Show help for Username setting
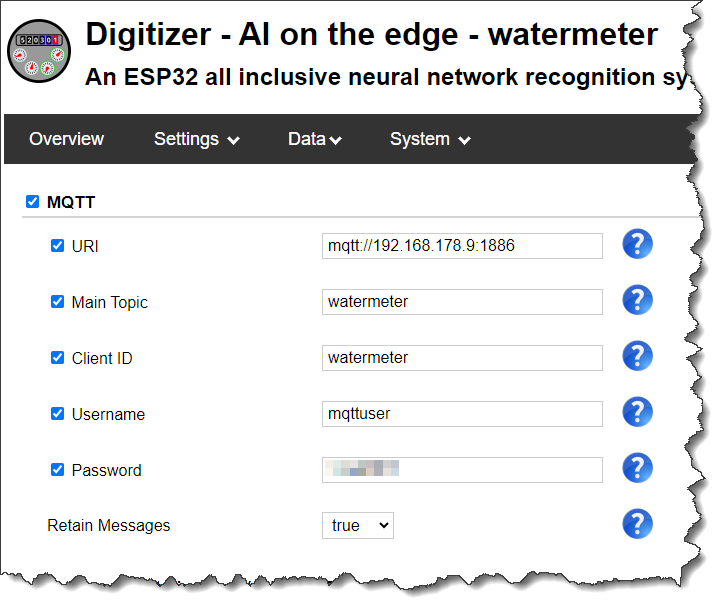The width and height of the screenshot is (728, 614). tap(637, 412)
